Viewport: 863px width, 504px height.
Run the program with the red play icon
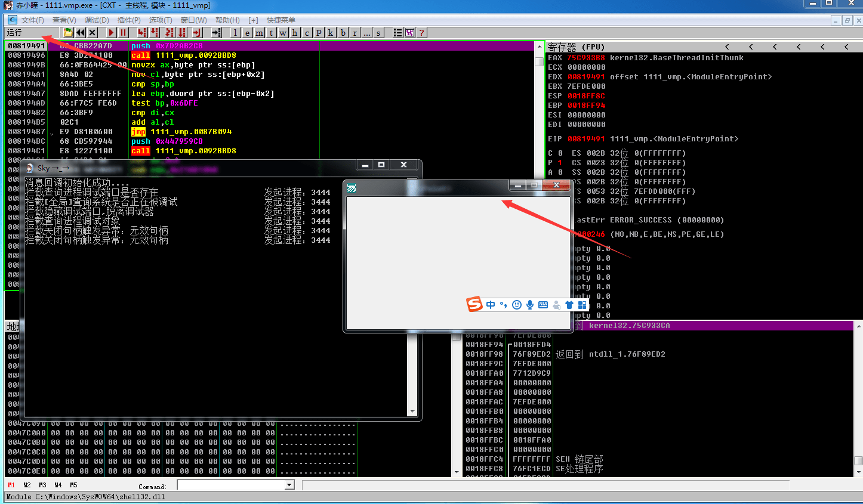coord(111,33)
